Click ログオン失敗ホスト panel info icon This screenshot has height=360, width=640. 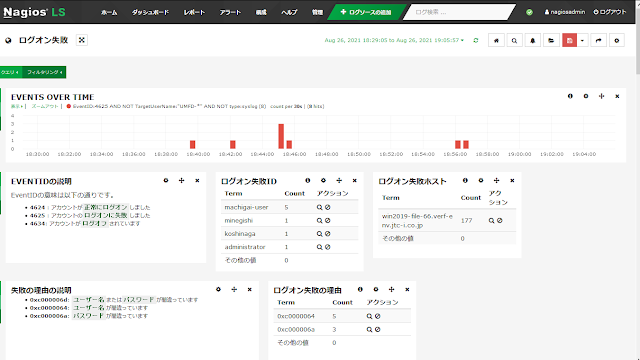465,180
